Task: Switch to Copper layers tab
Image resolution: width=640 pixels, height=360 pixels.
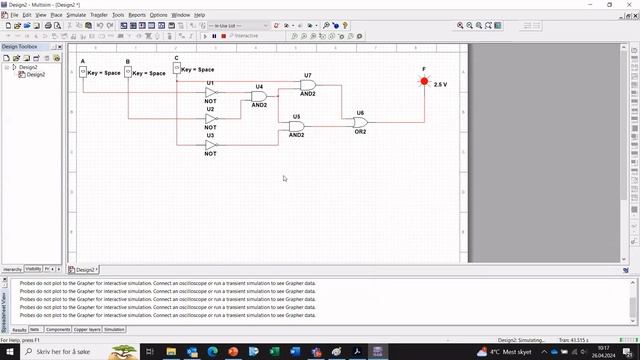Action: [x=87, y=329]
